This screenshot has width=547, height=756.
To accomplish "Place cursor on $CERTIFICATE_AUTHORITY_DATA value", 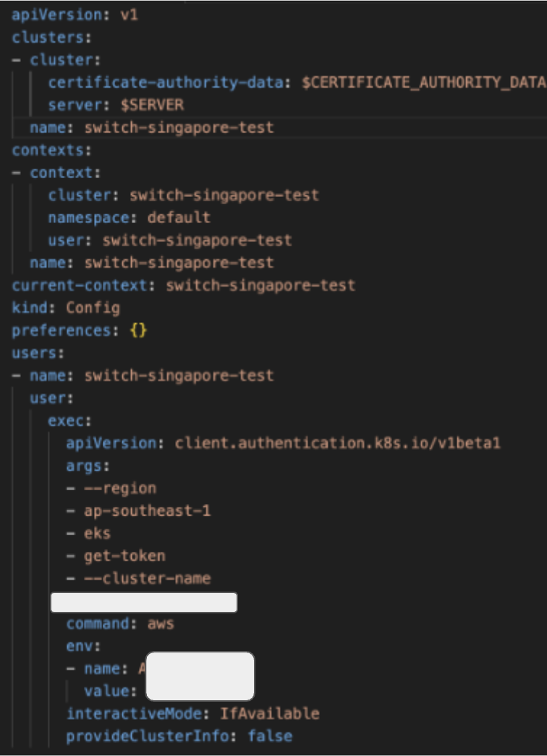I will pos(423,83).
